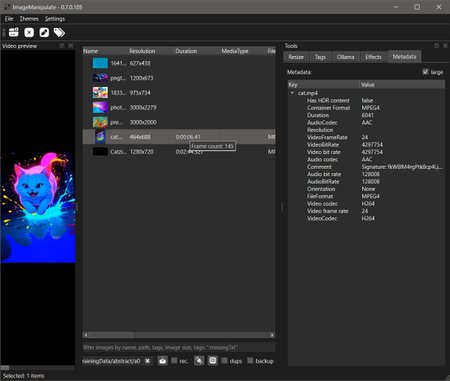Select the 3000x2279 image thumbnail
This screenshot has height=381, width=450.
click(100, 107)
